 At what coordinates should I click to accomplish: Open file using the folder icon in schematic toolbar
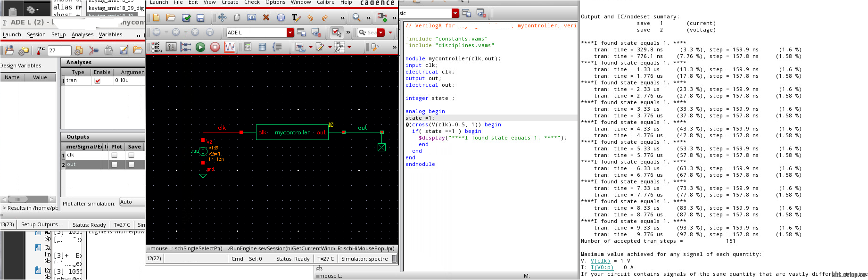click(x=171, y=18)
